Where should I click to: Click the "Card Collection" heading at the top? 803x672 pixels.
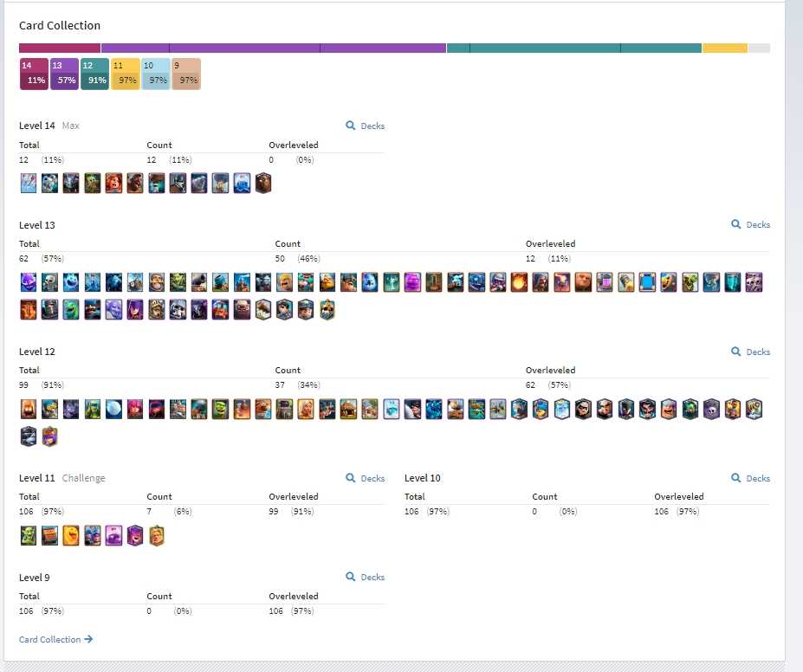click(x=60, y=26)
